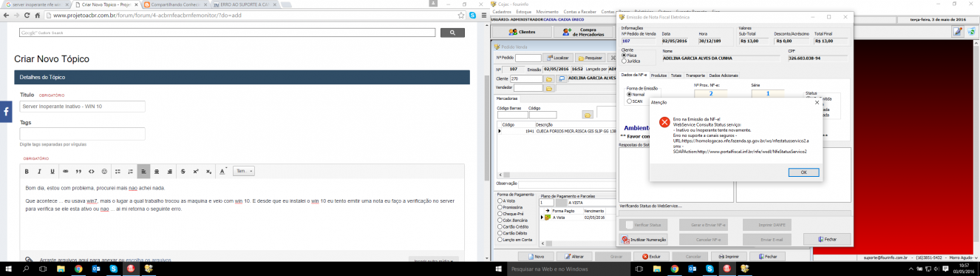This screenshot has height=276, width=980.
Task: Align the editor text left
Action: tap(143, 171)
